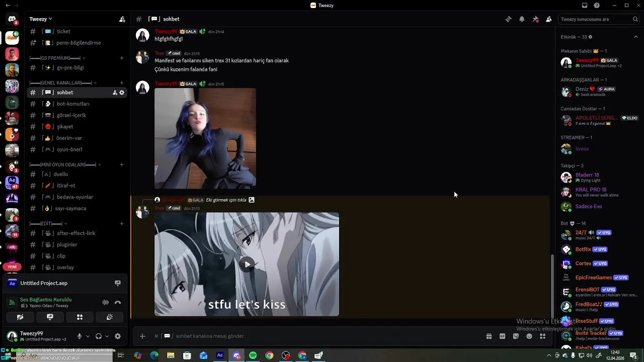Open the blue-haired photo attachment
The width and height of the screenshot is (644, 362).
(205, 138)
